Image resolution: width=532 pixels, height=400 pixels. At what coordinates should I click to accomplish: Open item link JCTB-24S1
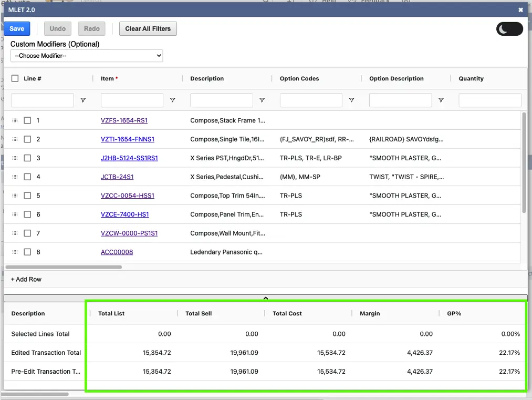(117, 177)
